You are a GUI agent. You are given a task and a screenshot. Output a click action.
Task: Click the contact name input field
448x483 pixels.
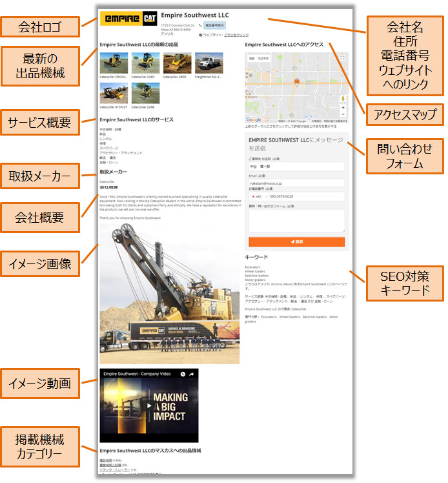point(296,167)
